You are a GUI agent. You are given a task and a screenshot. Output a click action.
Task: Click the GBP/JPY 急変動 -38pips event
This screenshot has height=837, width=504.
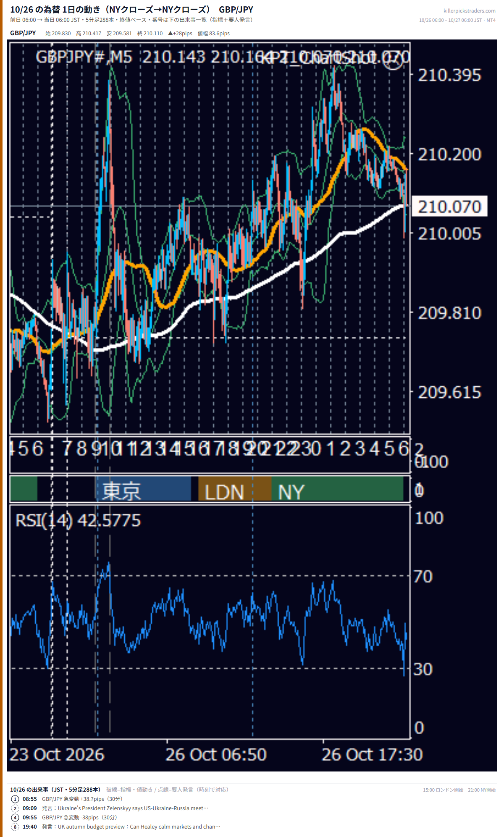[x=79, y=817]
